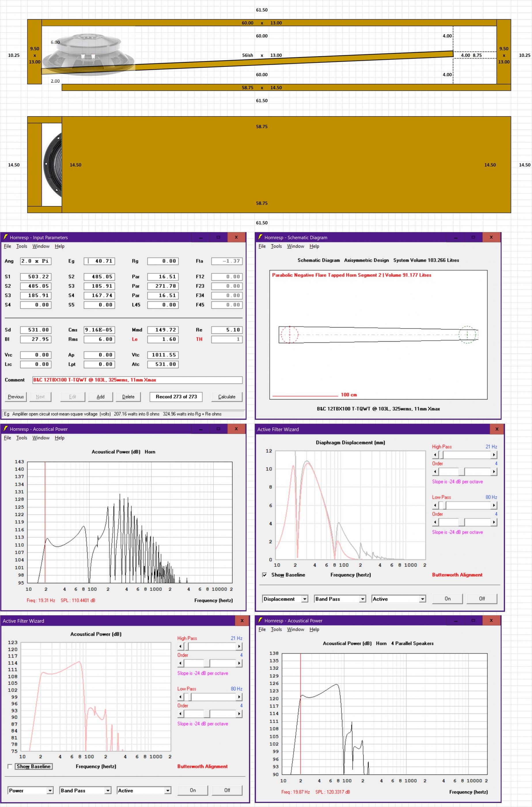The image size is (532, 807).
Task: Click the Fta field showing -1.37
Action: 227,261
